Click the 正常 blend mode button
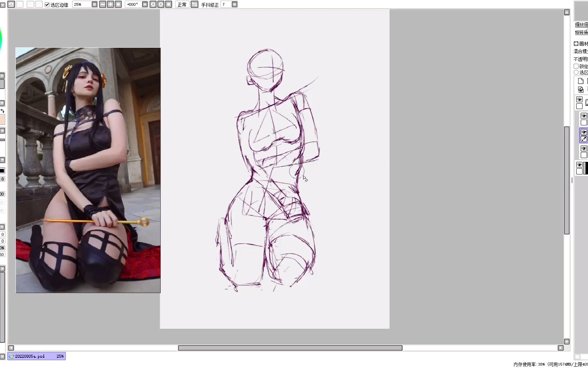Screen dimensions: 588x368 182,4
